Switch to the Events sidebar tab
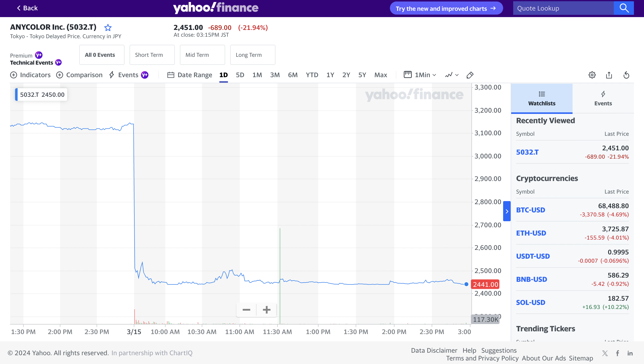 [x=603, y=98]
